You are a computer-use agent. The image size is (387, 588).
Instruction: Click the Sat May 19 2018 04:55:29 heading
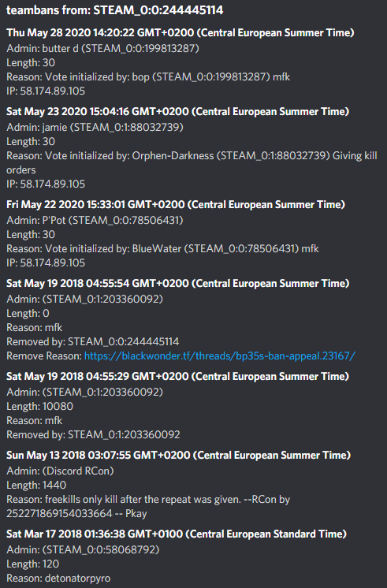tap(178, 376)
